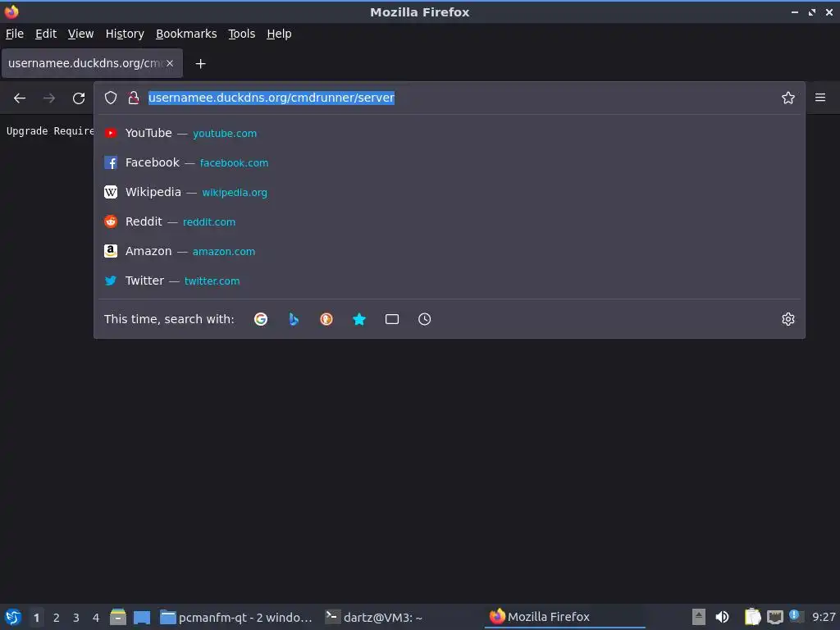Close the usernamee.duckdns.org tab

click(169, 63)
